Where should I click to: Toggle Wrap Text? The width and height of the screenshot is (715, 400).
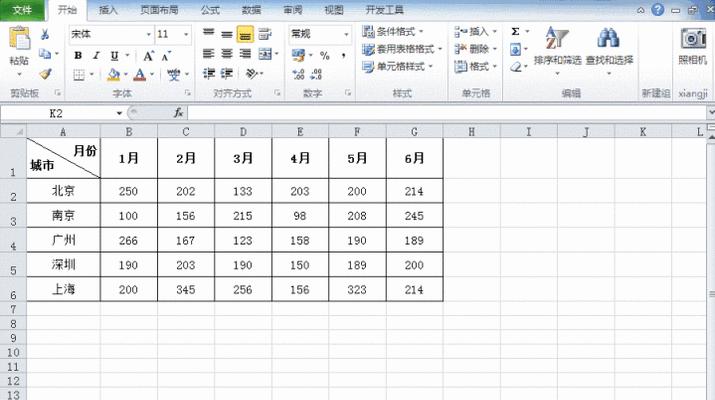(x=264, y=34)
